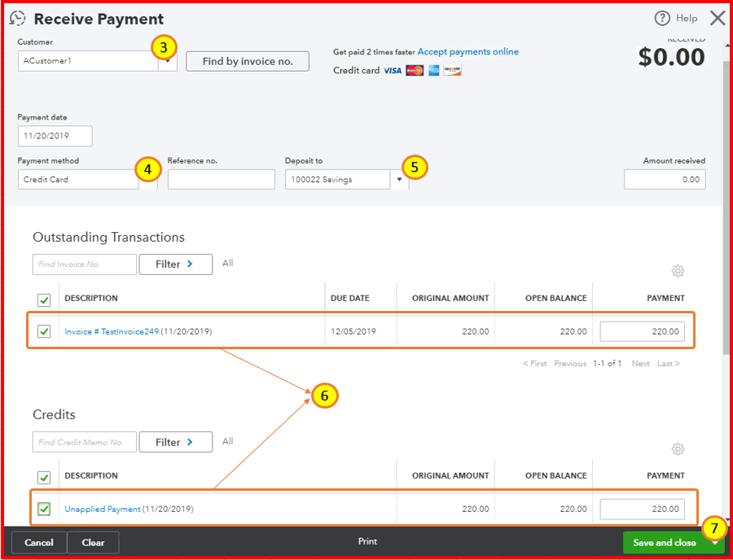Click the scrollbar down arrow
Viewport: 733px width, 560px height.
point(727,520)
